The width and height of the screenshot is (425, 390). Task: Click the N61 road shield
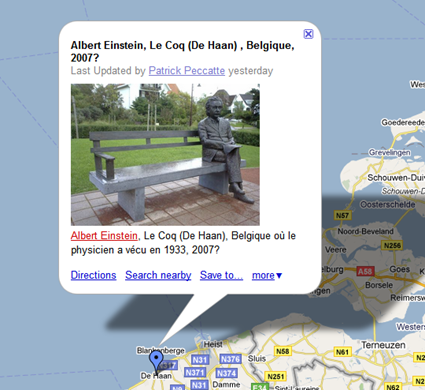tap(342, 352)
